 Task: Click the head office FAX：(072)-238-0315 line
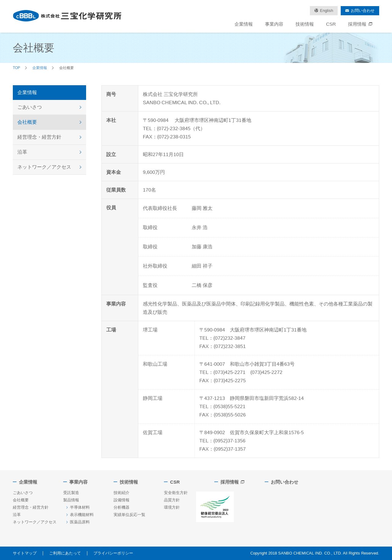(167, 137)
